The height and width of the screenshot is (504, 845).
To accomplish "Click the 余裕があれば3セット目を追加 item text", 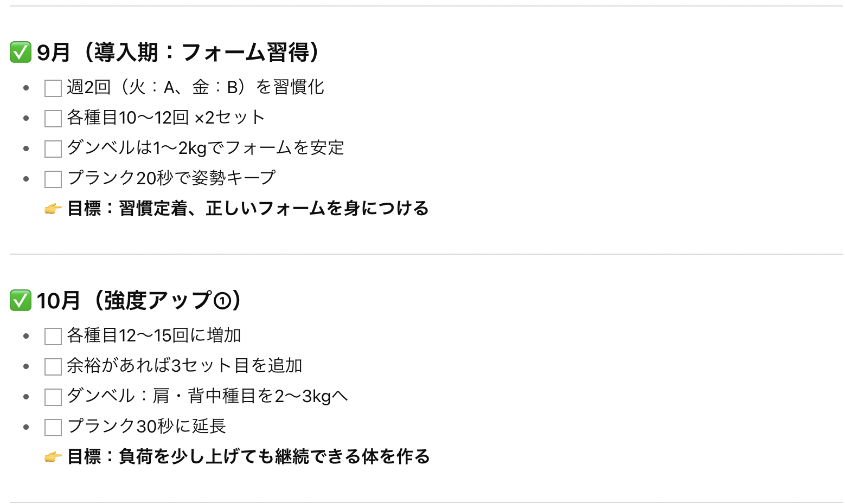I will click(184, 366).
